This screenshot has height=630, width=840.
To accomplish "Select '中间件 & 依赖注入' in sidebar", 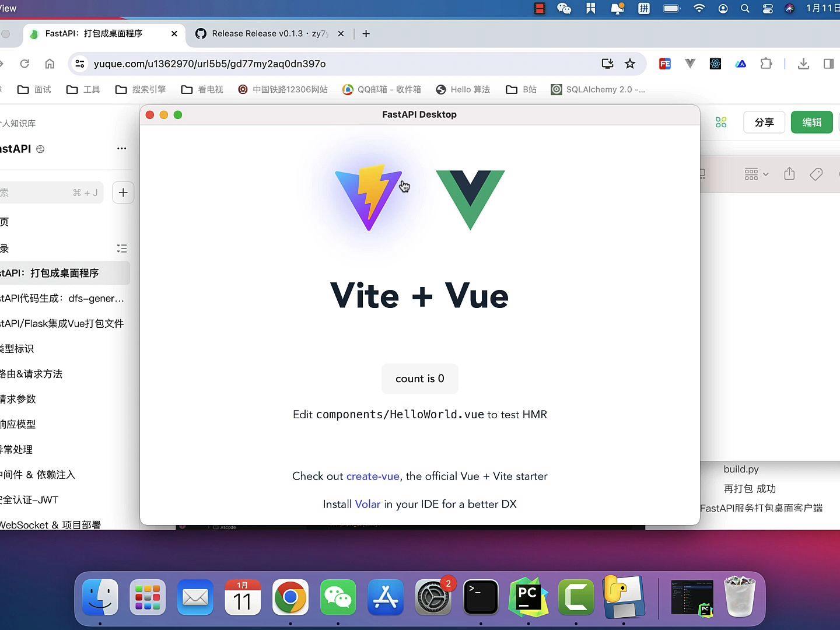I will coord(38,474).
